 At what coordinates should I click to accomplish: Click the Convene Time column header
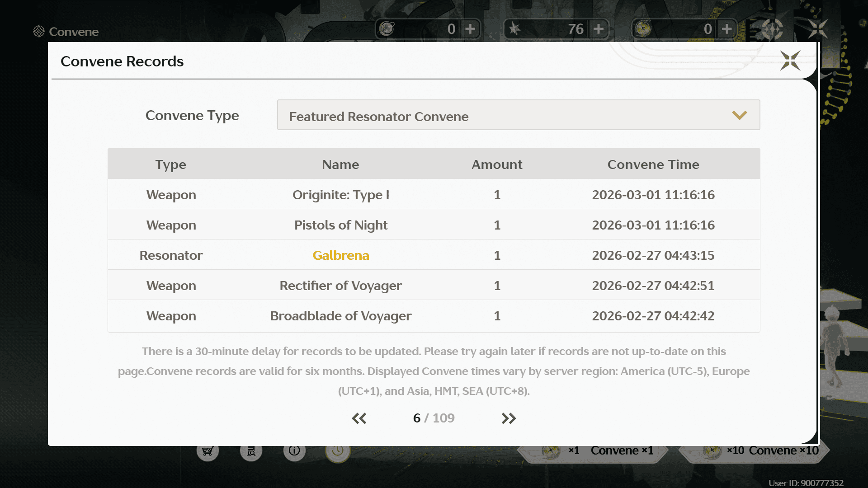coord(653,164)
